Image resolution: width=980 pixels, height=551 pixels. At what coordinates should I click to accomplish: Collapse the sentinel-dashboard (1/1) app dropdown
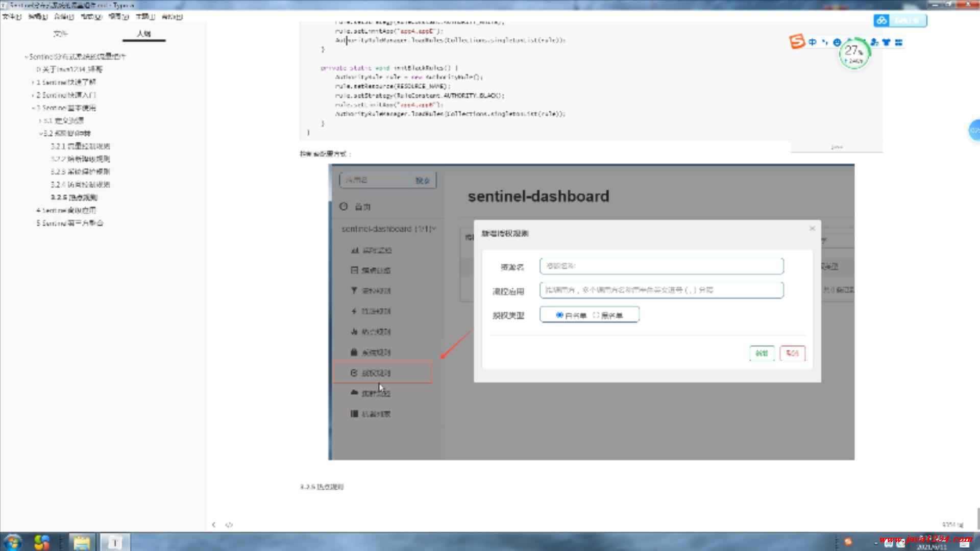(389, 229)
